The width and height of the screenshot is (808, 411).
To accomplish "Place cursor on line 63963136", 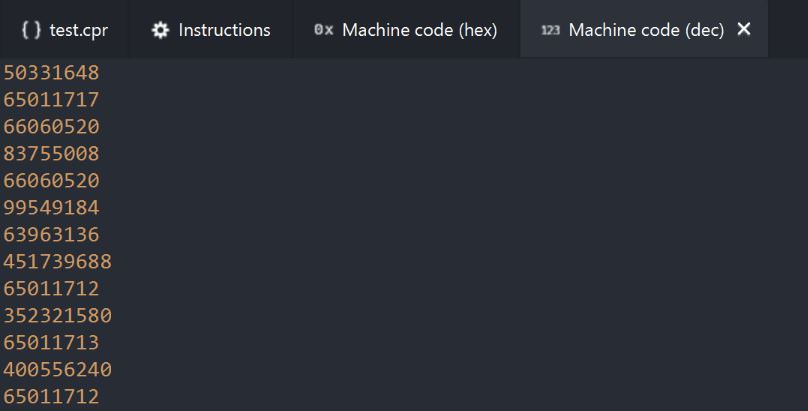I will pos(51,234).
